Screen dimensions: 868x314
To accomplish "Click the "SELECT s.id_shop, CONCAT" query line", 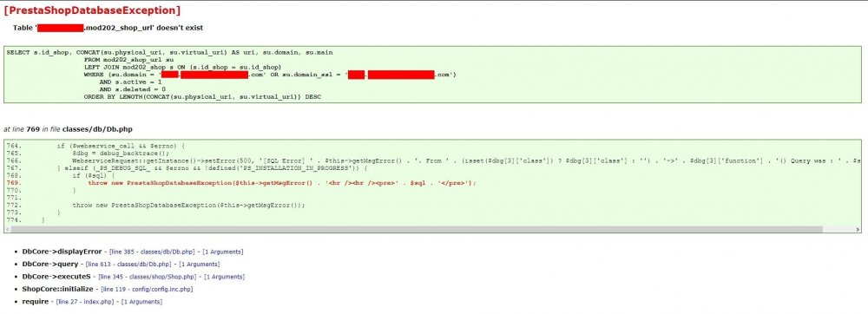I will point(169,53).
